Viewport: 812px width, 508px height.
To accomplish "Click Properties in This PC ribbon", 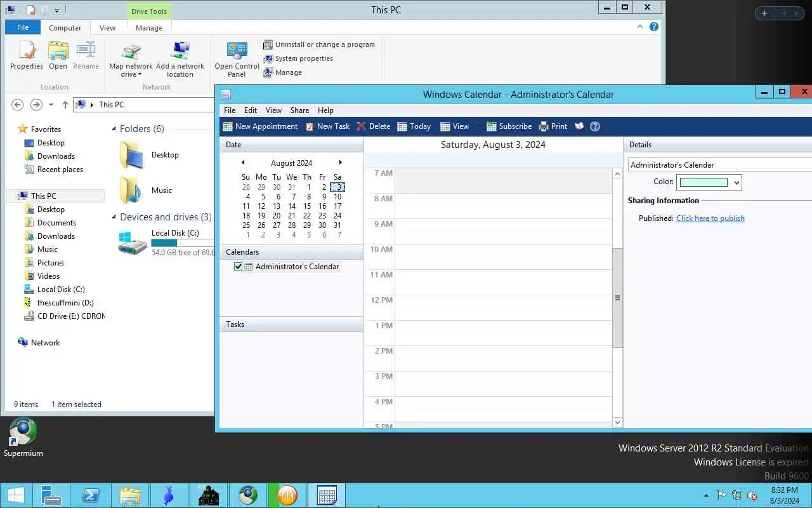I will tap(27, 56).
